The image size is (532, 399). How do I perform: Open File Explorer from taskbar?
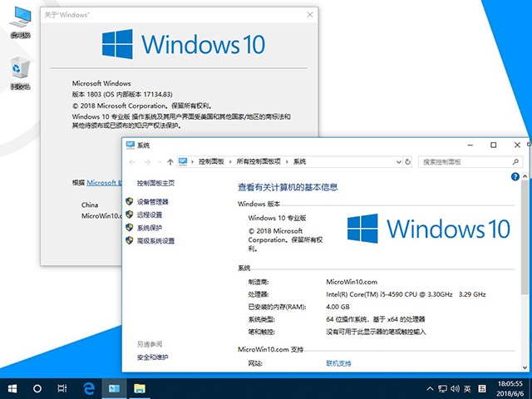[x=140, y=388]
